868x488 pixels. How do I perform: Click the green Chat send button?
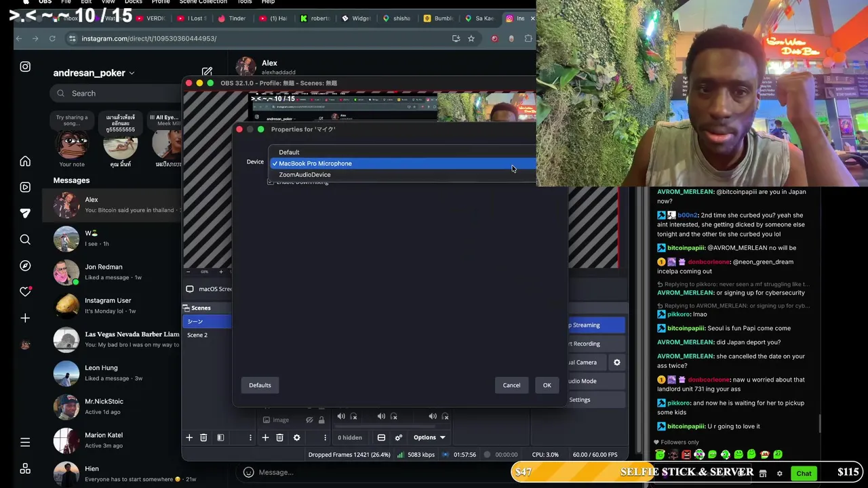804,474
